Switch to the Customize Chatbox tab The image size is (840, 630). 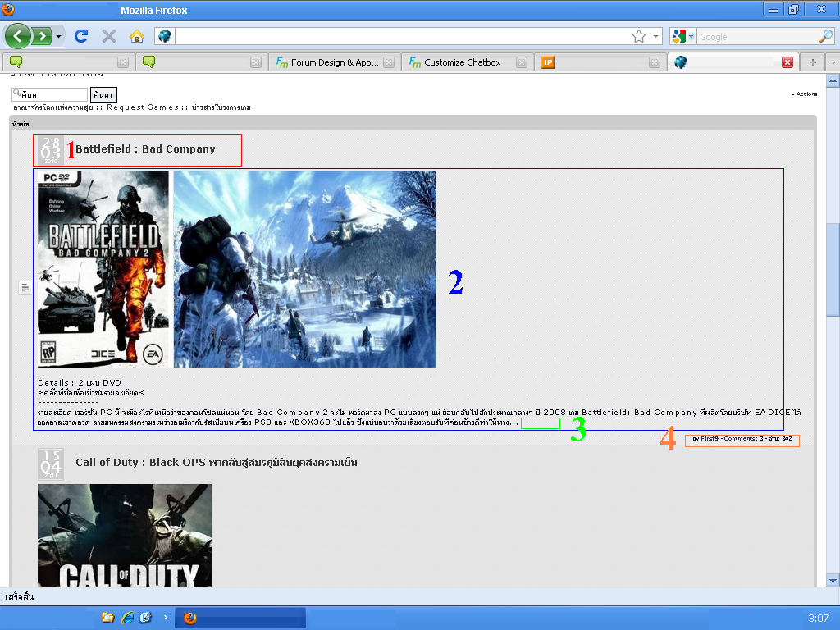[467, 62]
